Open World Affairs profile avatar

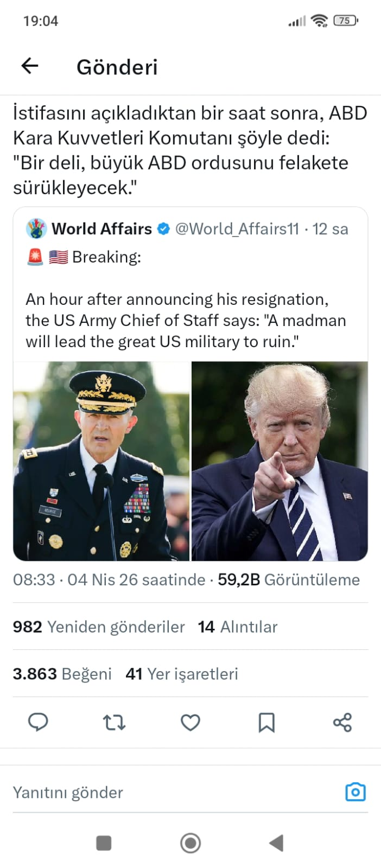[x=36, y=229]
